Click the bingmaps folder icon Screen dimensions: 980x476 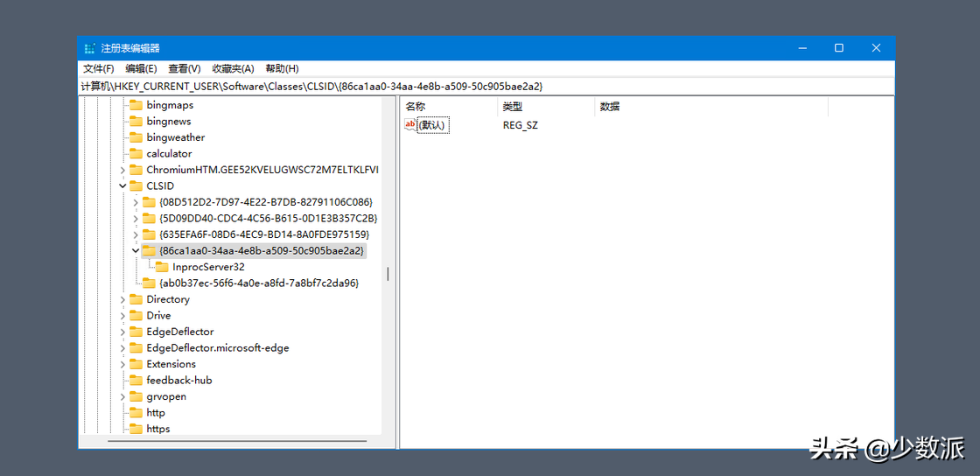pos(136,105)
